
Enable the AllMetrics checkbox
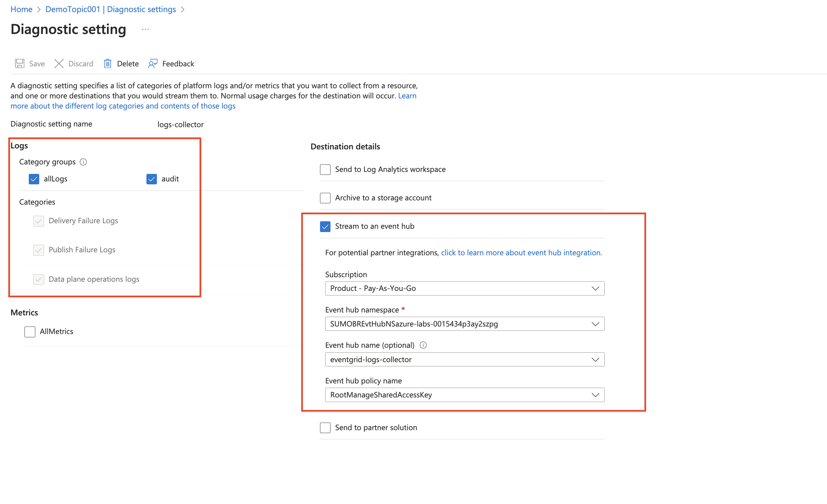(29, 331)
